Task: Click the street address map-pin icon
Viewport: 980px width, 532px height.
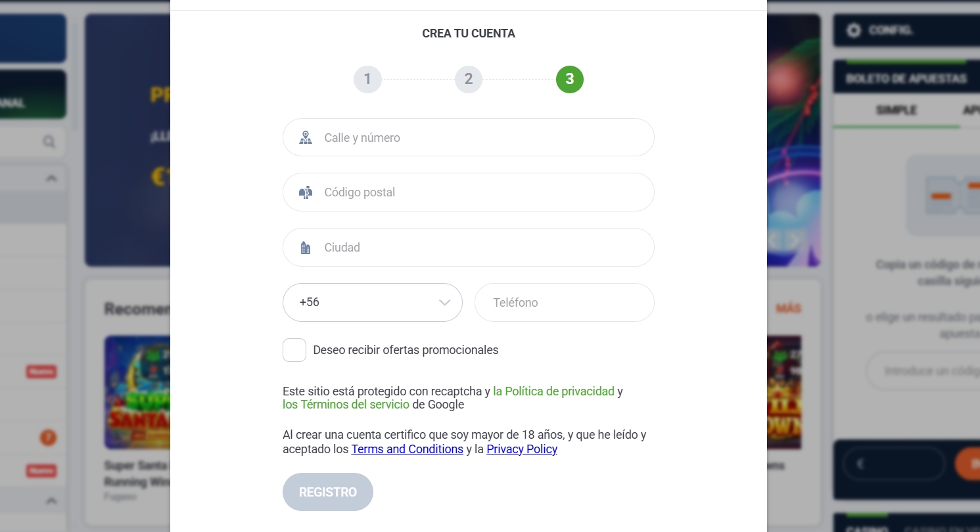Action: [x=305, y=138]
